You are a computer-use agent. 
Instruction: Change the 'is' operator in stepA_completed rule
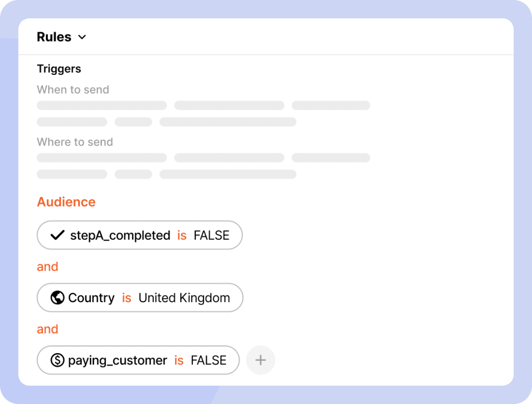(182, 235)
